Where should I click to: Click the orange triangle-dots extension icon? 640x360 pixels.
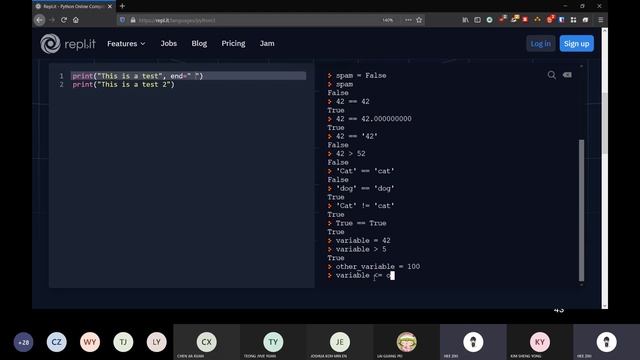pyautogui.click(x=537, y=20)
